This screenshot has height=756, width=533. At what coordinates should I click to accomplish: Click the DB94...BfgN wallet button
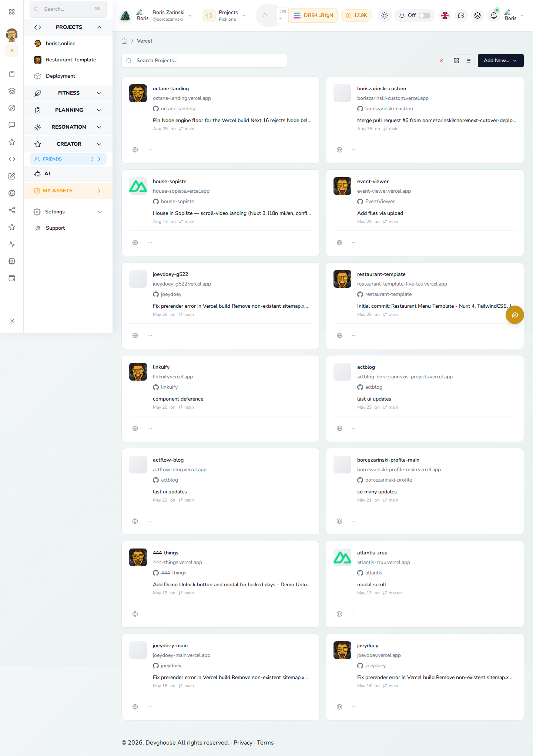pos(313,16)
